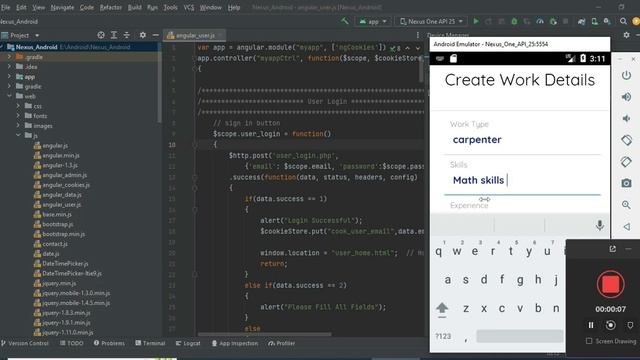The width and height of the screenshot is (640, 360).
Task: Start debugging with the green bug icon
Action: [x=514, y=21]
